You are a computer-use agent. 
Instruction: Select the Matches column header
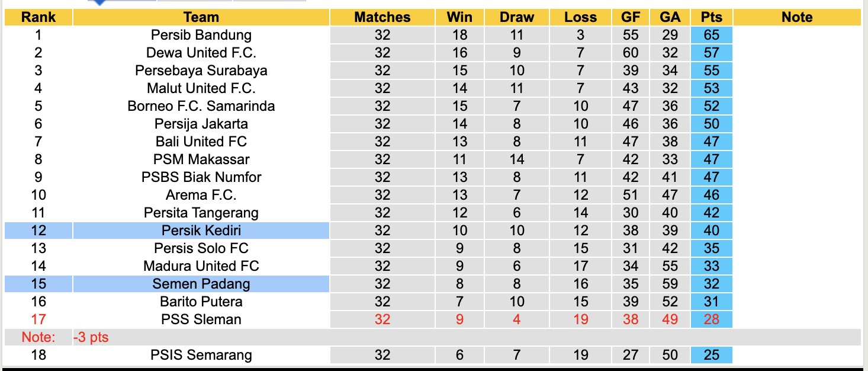[382, 17]
